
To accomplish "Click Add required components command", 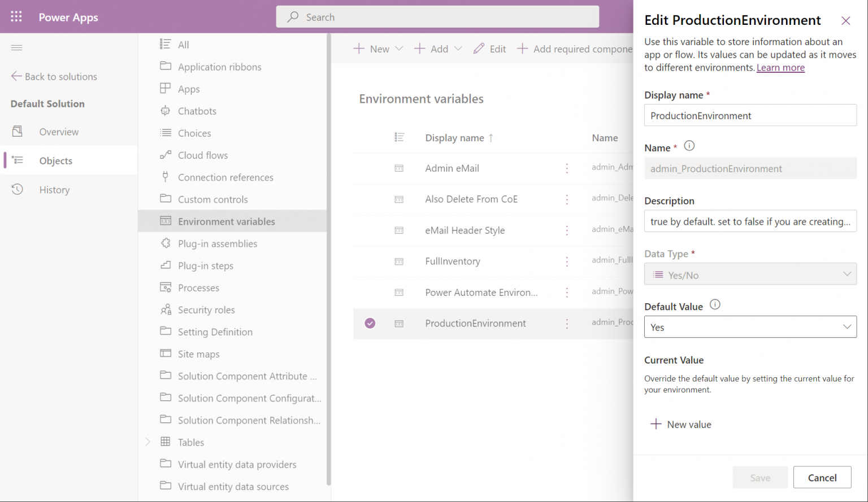I will pos(575,49).
